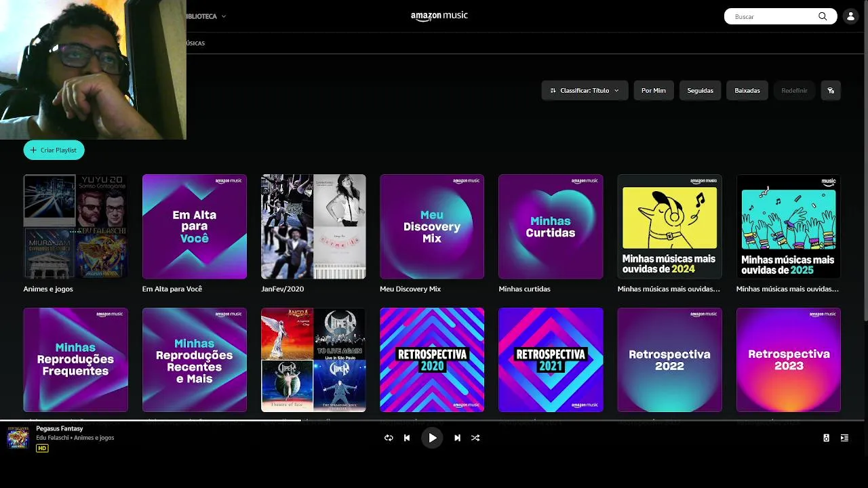868x488 pixels.
Task: Open the JanFev/2020 playlist cover
Action: pyautogui.click(x=313, y=226)
